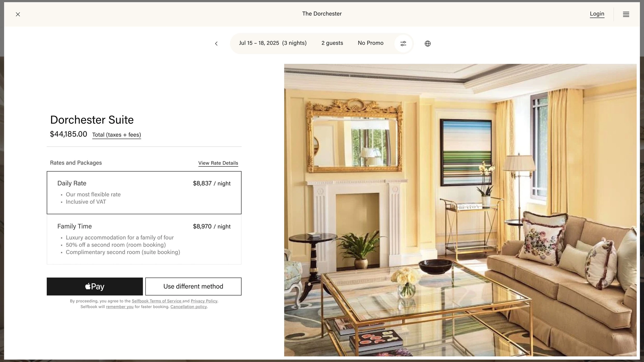Screen dimensions: 644x362
Task: Read the Cancellation policy
Action: (x=189, y=307)
